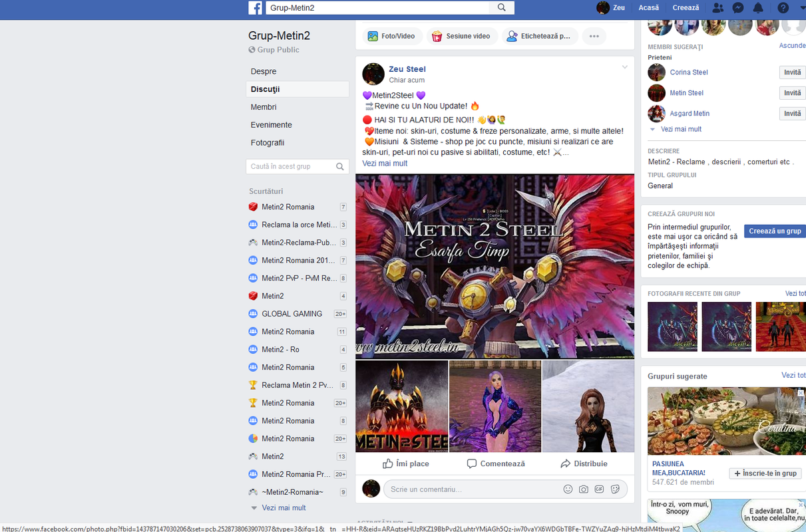Open first recent group photo thumbnail
The image size is (806, 532).
pos(672,327)
